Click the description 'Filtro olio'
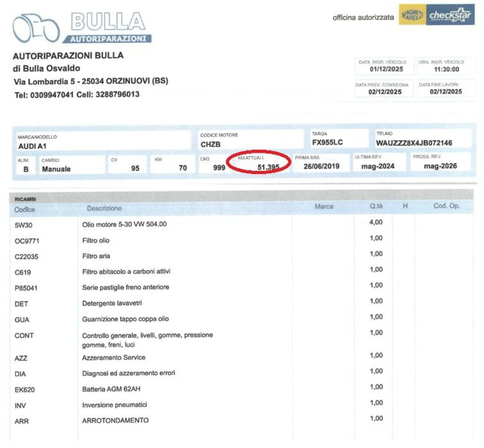The width and height of the screenshot is (484, 448). (96, 240)
